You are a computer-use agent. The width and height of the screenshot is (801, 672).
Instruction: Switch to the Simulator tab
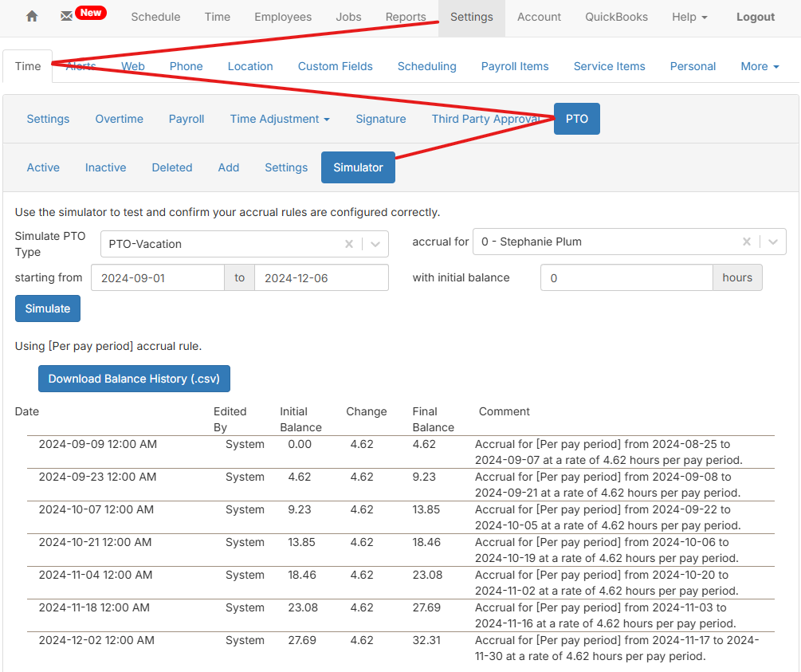tap(357, 167)
